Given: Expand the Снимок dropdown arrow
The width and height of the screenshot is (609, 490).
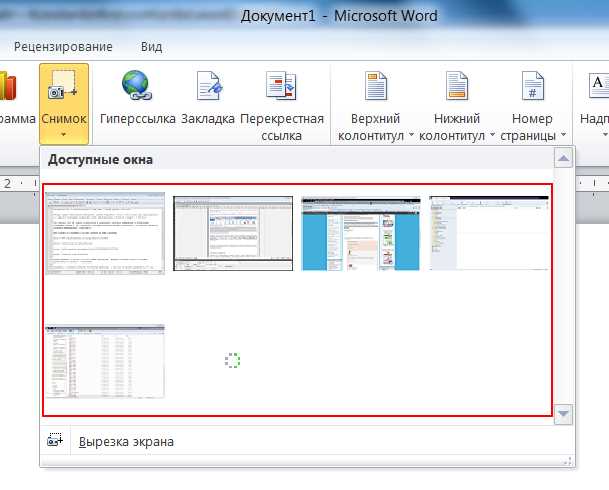Looking at the screenshot, I should (x=64, y=135).
